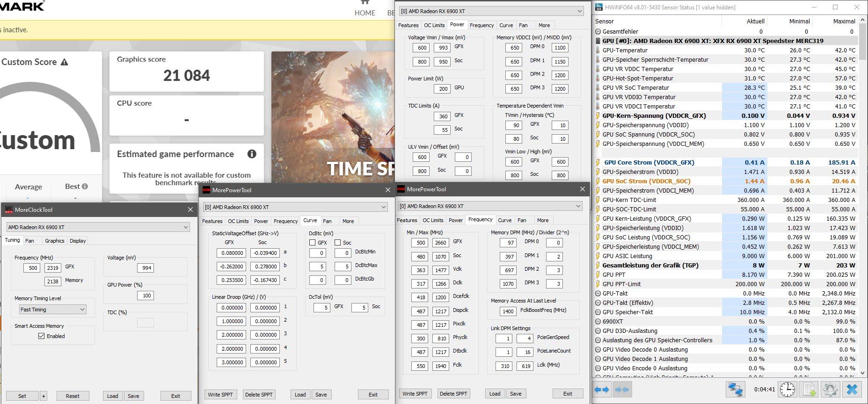Enable the DcBtc GFX checkbox
Image resolution: width=868 pixels, height=404 pixels.
[312, 243]
